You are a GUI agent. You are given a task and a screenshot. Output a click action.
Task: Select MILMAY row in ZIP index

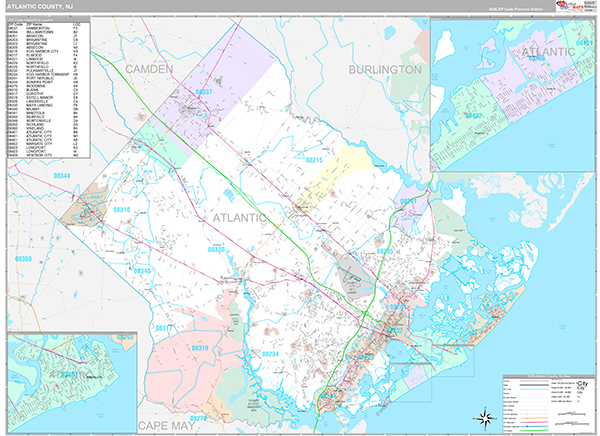44,109
